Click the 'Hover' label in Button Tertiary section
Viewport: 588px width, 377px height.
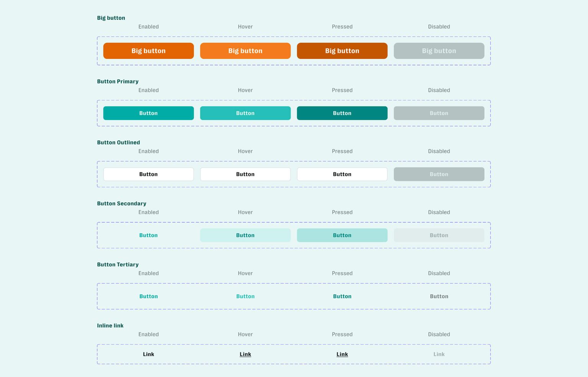click(245, 273)
